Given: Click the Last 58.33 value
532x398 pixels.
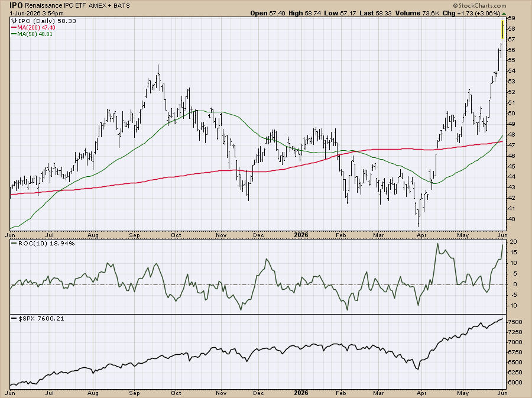Looking at the screenshot, I should point(375,13).
